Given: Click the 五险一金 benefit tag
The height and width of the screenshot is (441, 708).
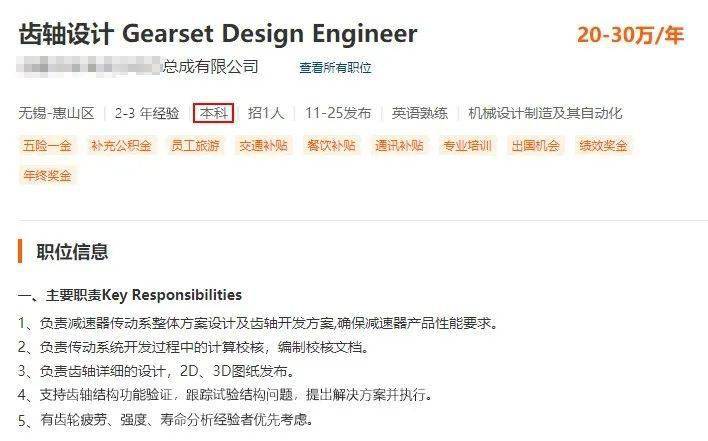Looking at the screenshot, I should [x=47, y=145].
